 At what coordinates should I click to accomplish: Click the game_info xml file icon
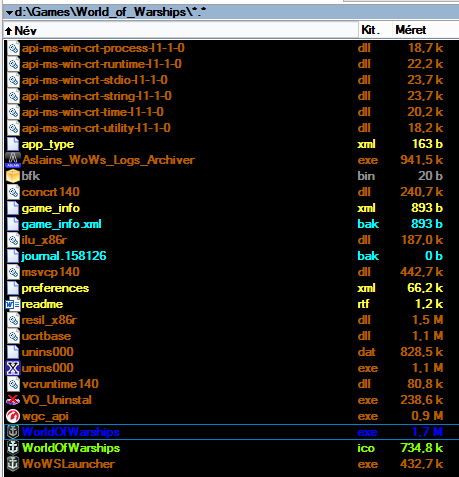(x=13, y=208)
